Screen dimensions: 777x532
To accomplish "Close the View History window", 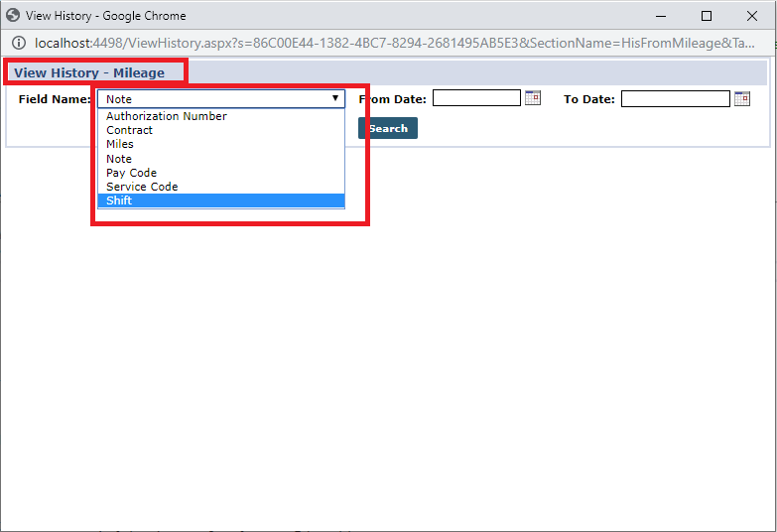I will [x=752, y=16].
